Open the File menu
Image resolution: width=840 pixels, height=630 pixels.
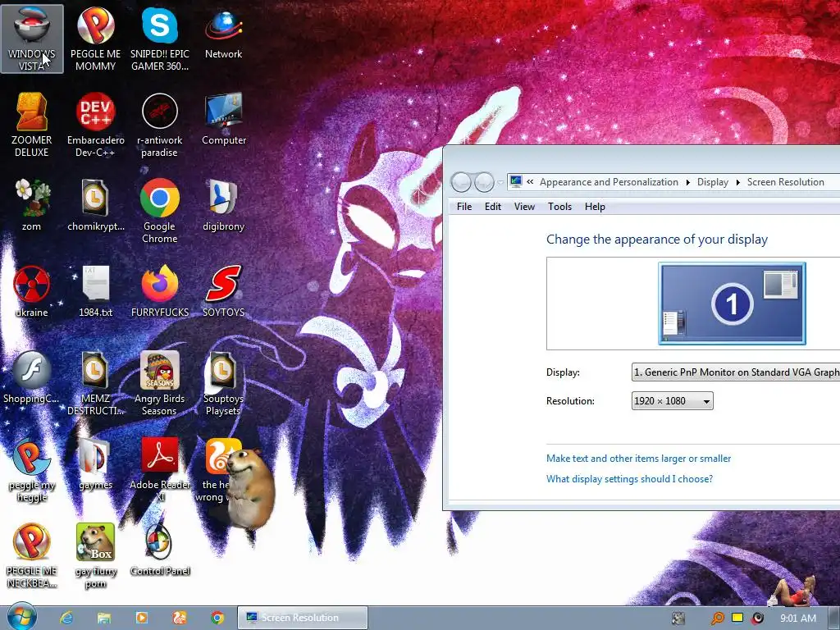click(464, 207)
